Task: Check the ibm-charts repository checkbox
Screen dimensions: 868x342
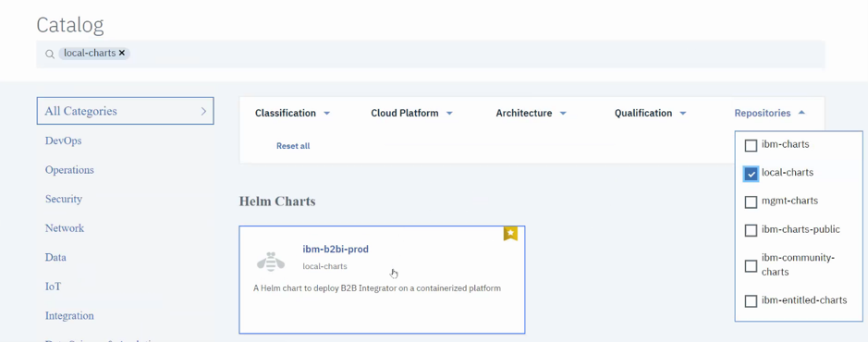Action: point(751,145)
